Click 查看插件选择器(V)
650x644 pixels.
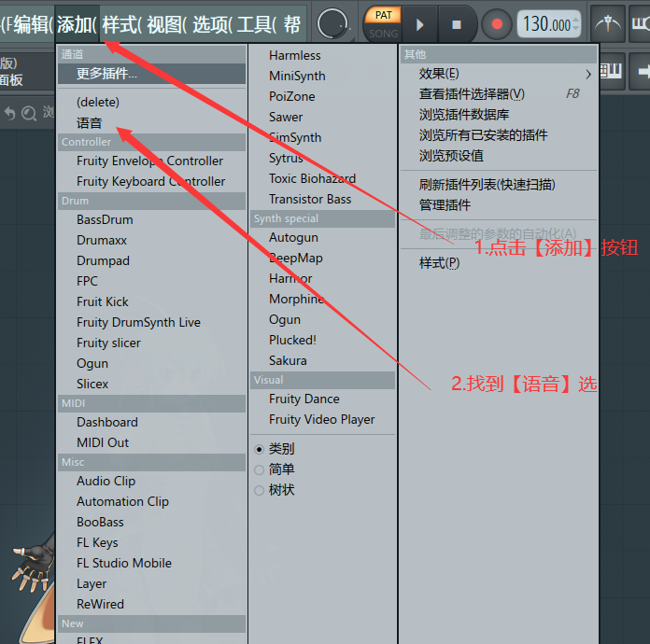tap(499, 94)
